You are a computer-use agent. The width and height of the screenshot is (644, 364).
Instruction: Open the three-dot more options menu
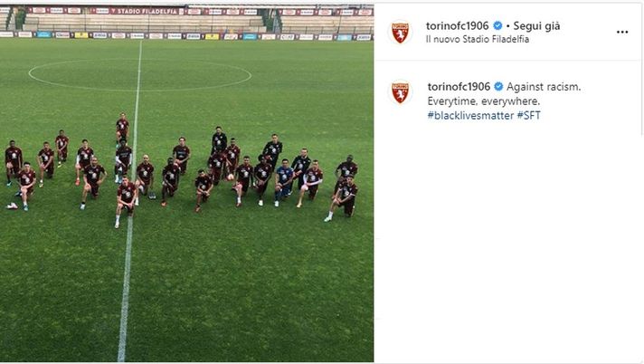coord(622,32)
